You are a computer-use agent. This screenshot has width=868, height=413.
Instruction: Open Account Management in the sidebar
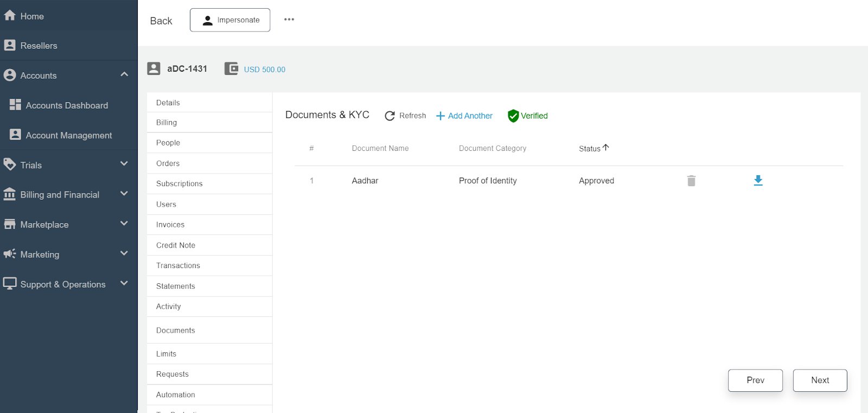[69, 135]
